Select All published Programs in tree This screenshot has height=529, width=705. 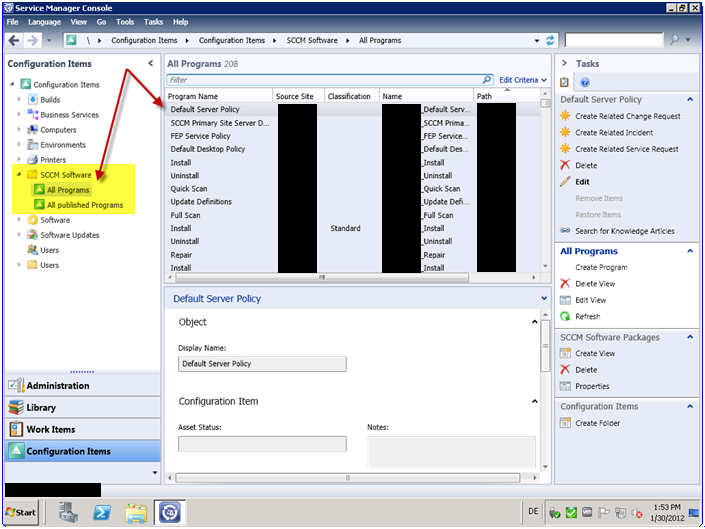click(x=84, y=205)
